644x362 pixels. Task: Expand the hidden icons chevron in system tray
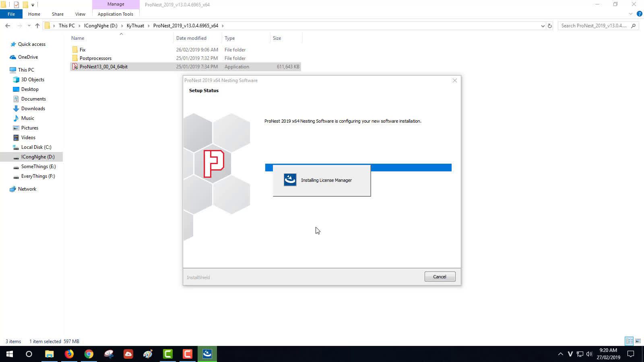tap(561, 354)
